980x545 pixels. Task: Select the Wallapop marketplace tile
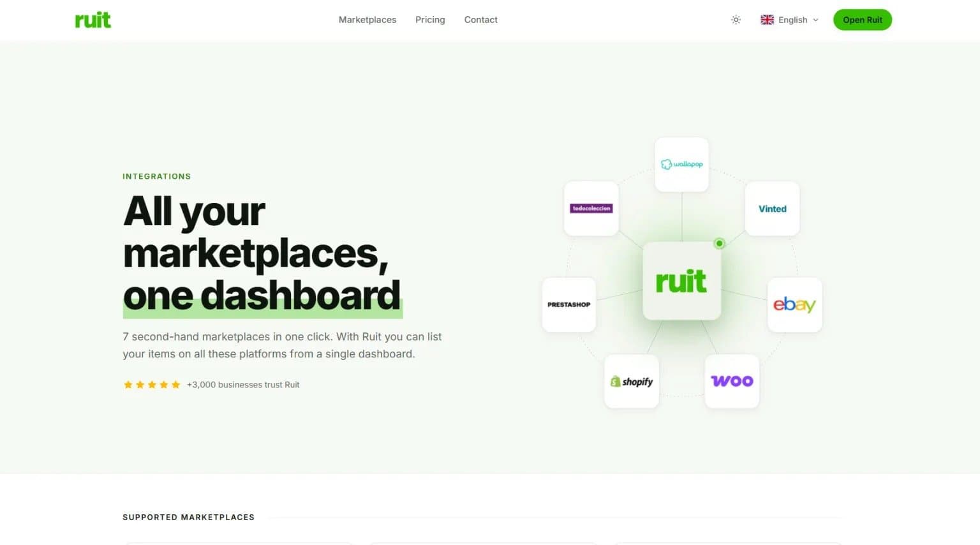tap(681, 164)
